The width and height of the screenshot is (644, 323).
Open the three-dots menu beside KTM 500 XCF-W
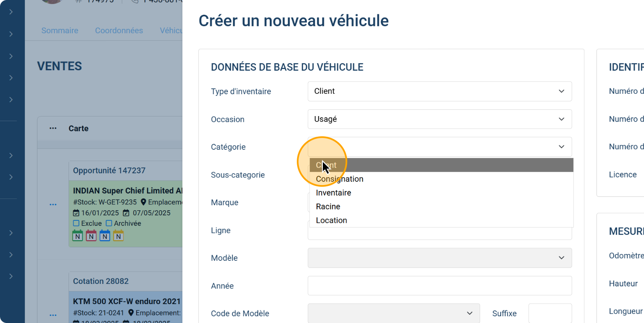53,315
